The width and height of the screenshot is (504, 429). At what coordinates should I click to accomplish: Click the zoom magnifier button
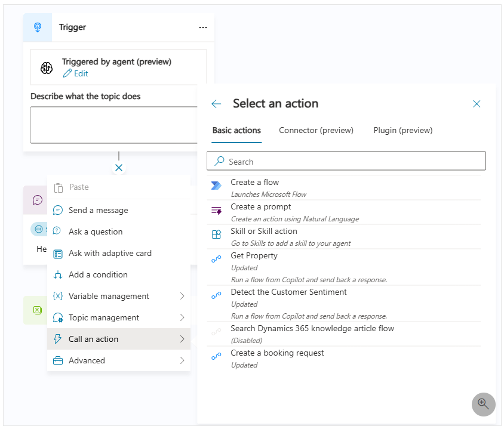pos(483,404)
